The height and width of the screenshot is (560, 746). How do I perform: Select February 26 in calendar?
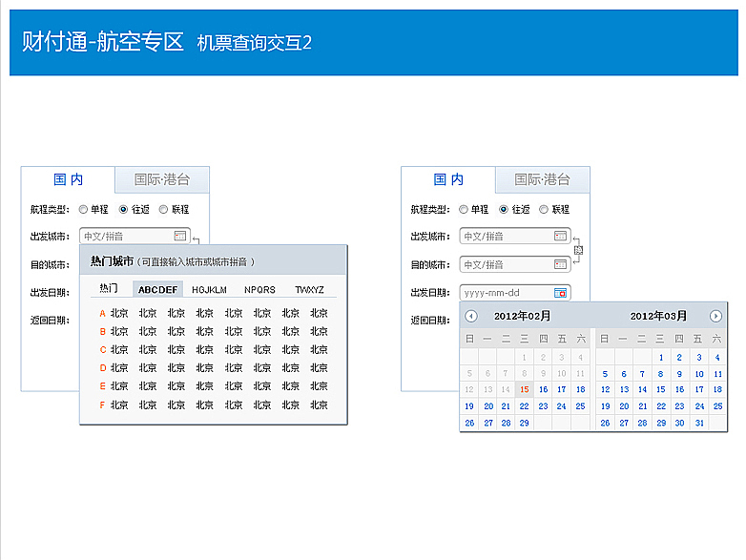pos(469,423)
